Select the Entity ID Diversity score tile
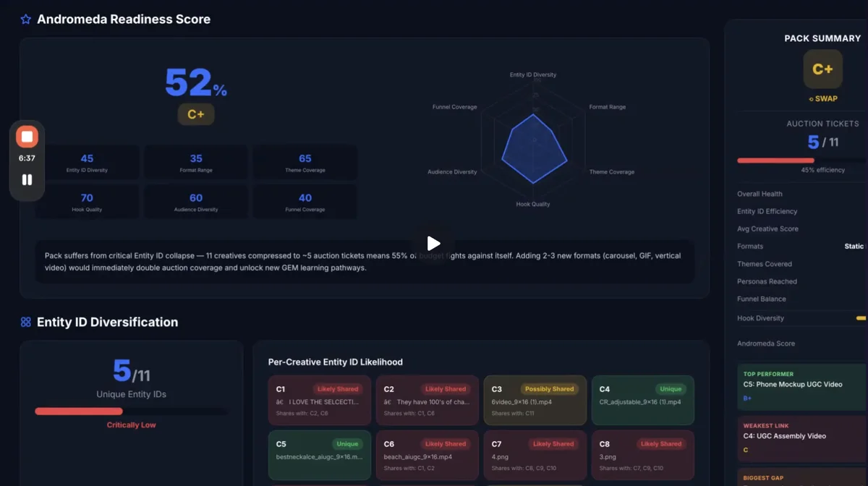868x486 pixels. click(87, 163)
